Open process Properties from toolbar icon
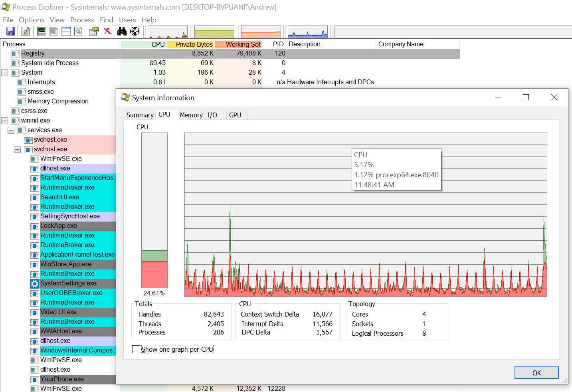 [x=94, y=31]
